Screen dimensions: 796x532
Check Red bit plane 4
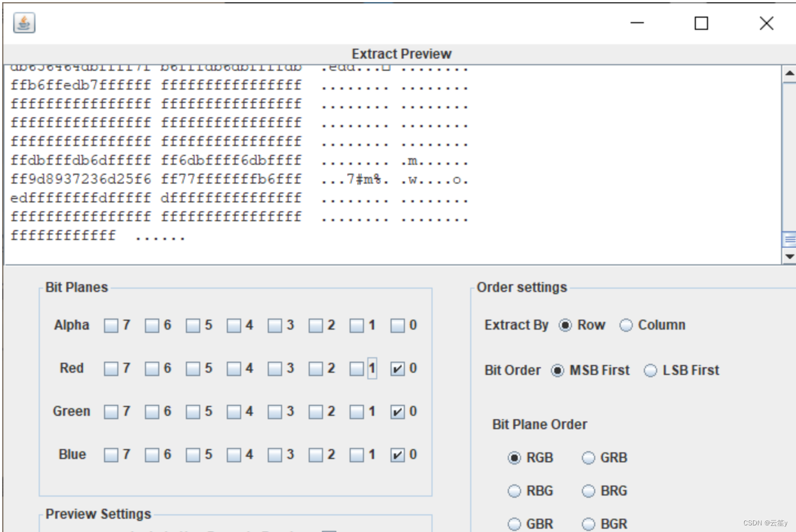pos(234,369)
